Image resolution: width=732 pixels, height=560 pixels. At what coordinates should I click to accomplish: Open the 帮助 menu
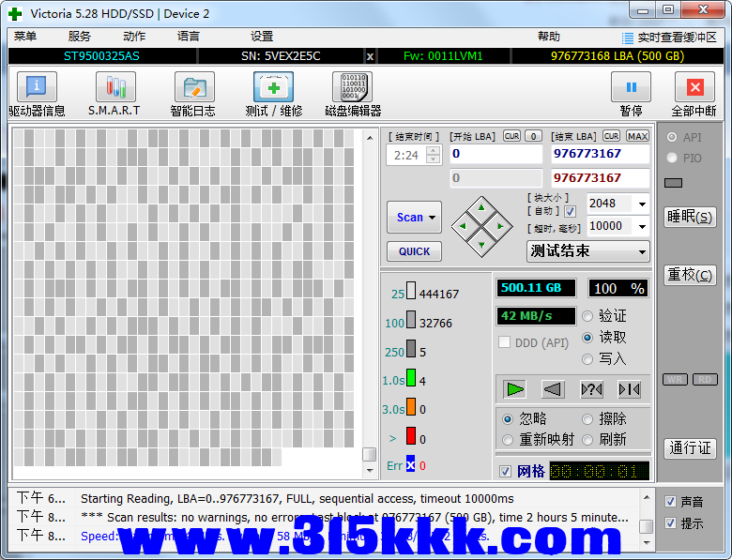549,37
